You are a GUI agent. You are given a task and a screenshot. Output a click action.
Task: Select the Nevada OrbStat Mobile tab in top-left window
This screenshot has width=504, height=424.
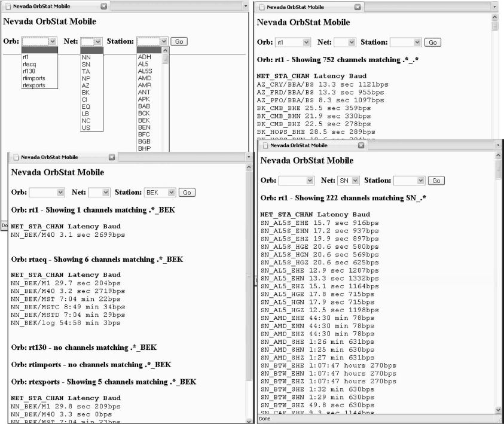coord(57,6)
